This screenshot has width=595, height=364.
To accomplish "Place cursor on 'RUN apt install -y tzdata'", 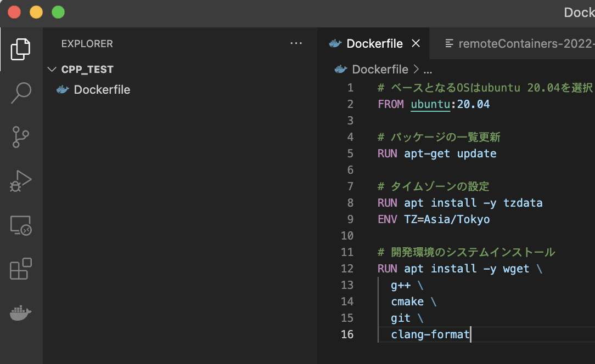I will [460, 203].
